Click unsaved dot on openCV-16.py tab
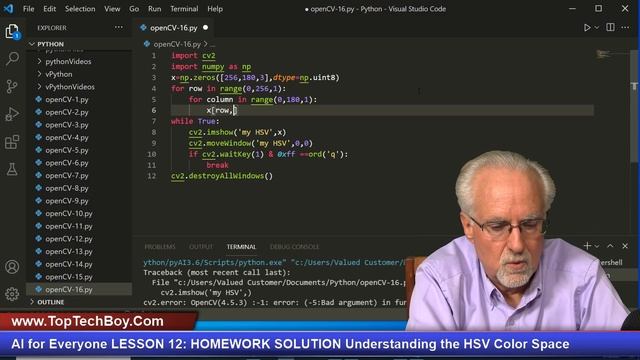Image resolution: width=640 pixels, height=360 pixels. click(x=205, y=28)
